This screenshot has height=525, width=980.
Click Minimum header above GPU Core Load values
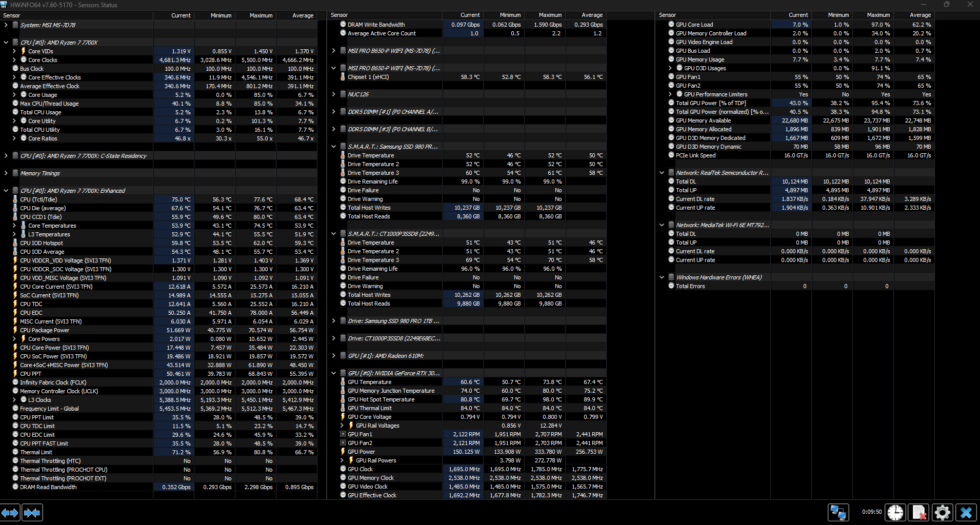click(832, 15)
